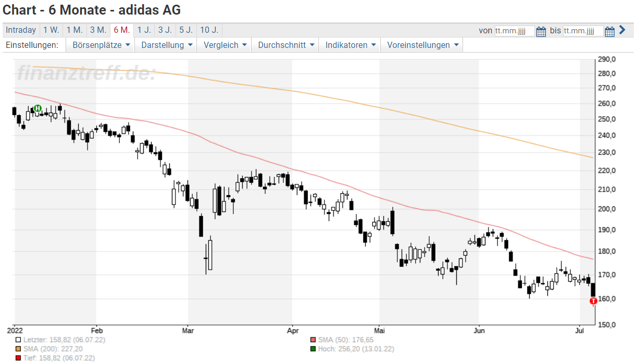The height and width of the screenshot is (364, 637).
Task: Click the green Hoch legend swatch
Action: 313,349
